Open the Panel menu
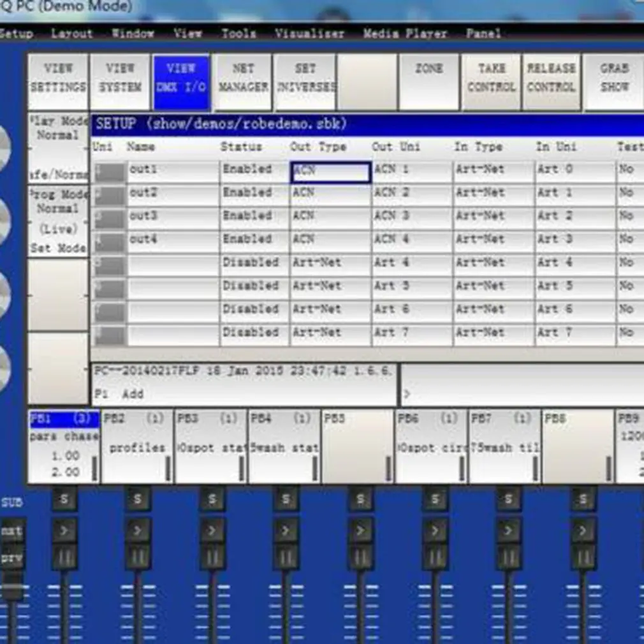644x644 pixels. pyautogui.click(x=483, y=33)
